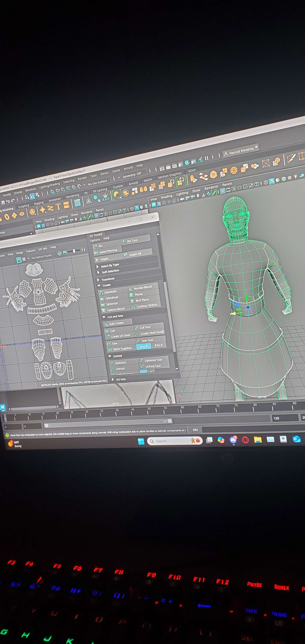Click the Unfold Tool icon
The height and width of the screenshot is (644, 305).
142,367
